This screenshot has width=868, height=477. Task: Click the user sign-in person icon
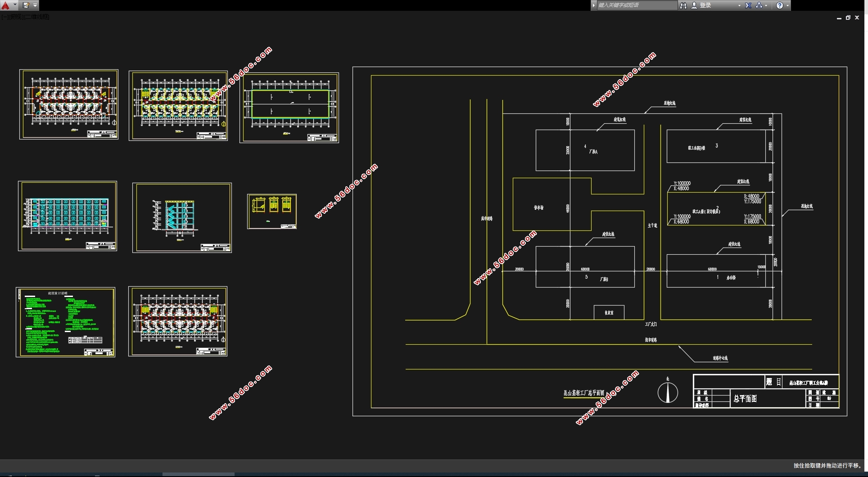[x=694, y=5]
